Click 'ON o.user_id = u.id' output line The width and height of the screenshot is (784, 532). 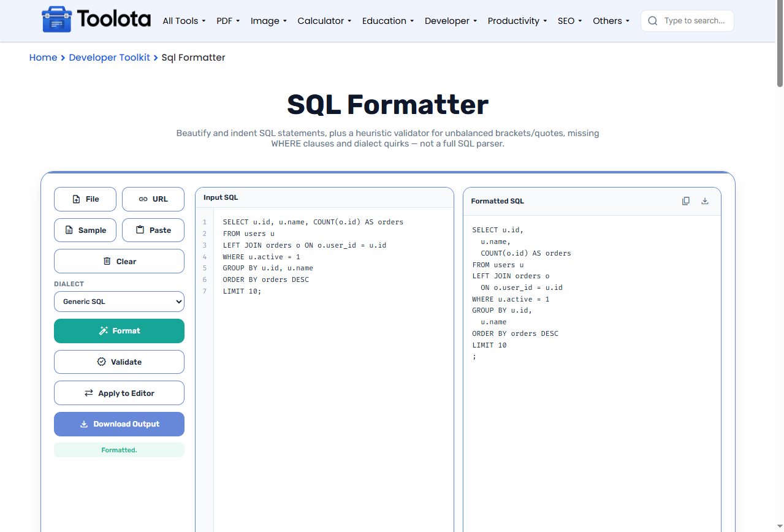click(x=522, y=287)
